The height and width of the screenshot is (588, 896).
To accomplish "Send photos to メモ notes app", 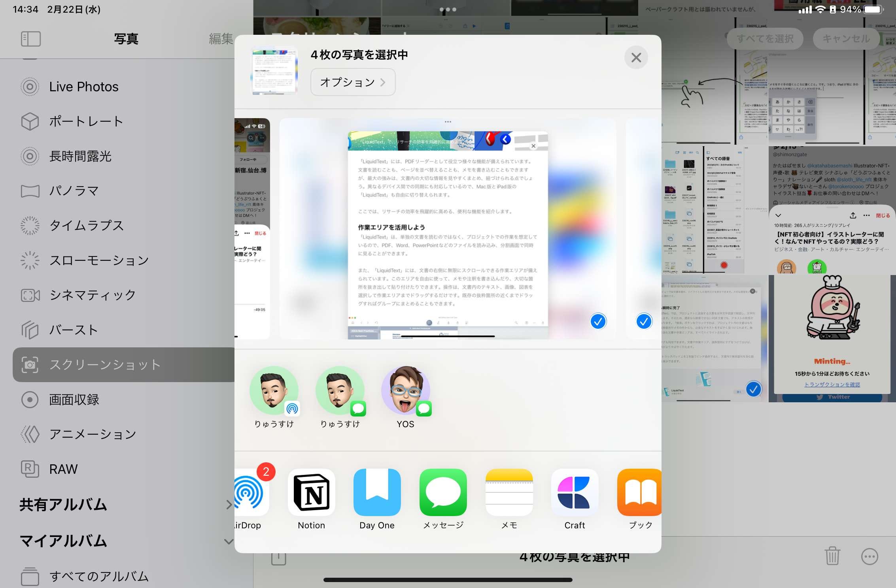I will (509, 492).
